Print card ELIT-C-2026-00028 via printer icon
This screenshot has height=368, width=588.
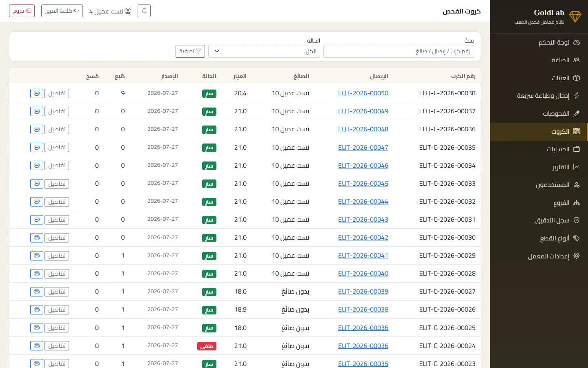(x=37, y=274)
